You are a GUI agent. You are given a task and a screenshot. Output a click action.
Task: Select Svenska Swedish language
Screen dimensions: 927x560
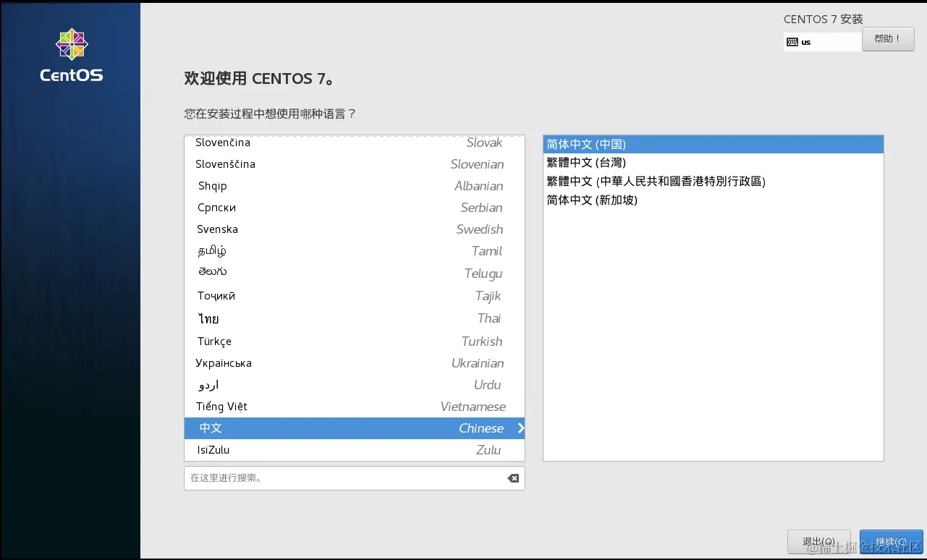coord(355,229)
